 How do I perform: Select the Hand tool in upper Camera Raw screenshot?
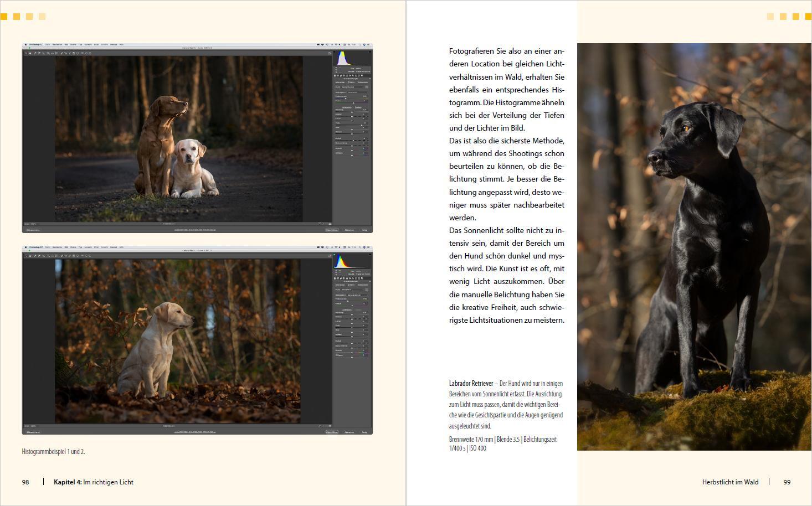tap(30, 53)
